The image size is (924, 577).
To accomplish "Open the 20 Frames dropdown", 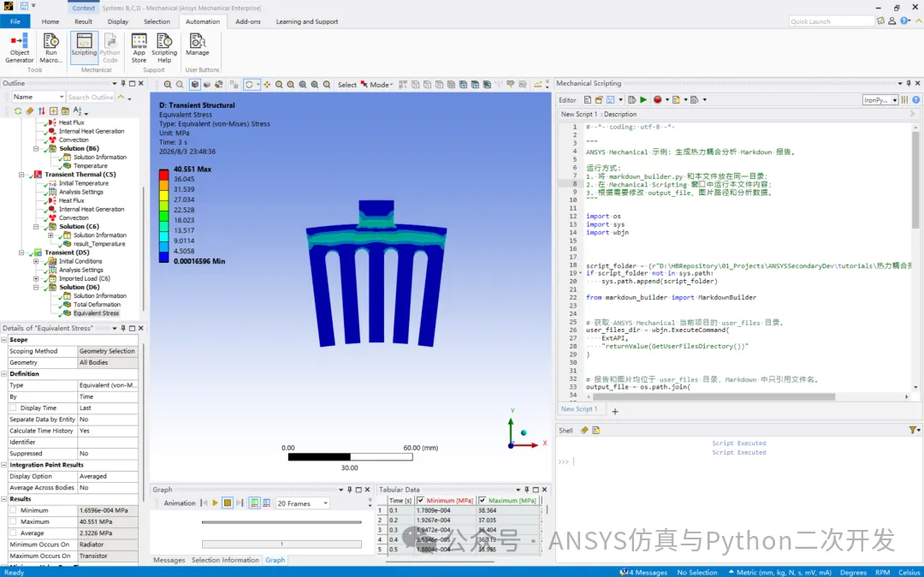I will click(302, 503).
